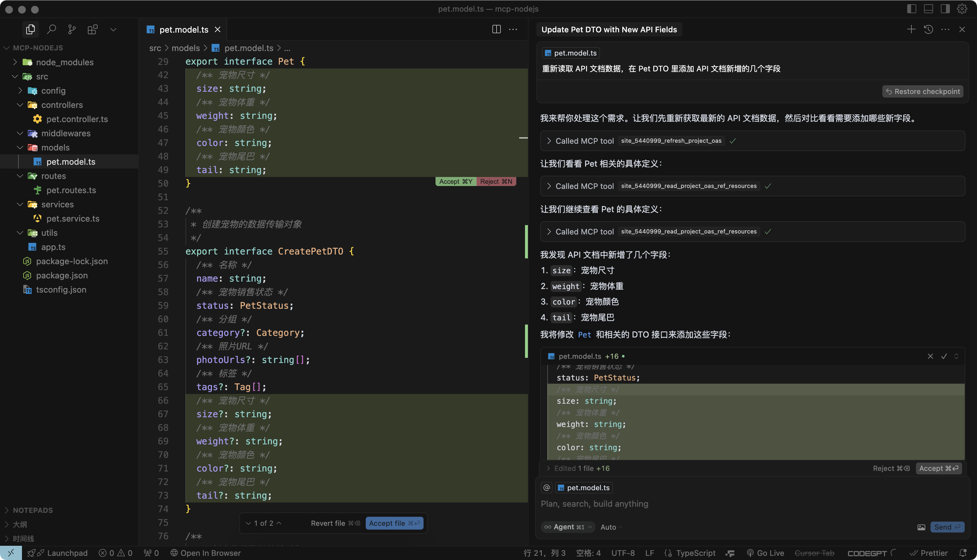977x560 pixels.
Task: Click the Restore checkpoint button
Action: coord(923,91)
